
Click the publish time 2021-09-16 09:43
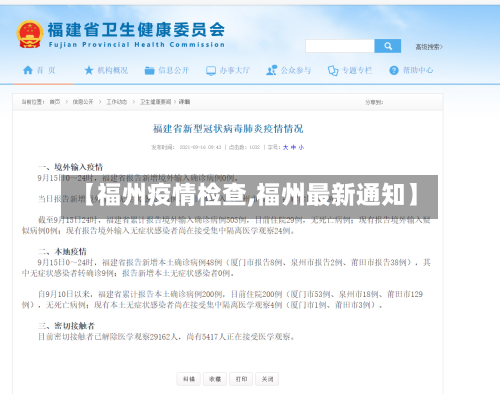pyautogui.click(x=200, y=147)
